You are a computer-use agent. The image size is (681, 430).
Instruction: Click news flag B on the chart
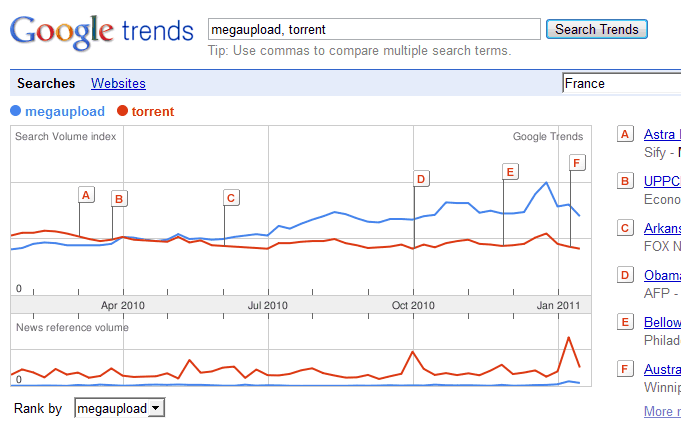point(119,198)
